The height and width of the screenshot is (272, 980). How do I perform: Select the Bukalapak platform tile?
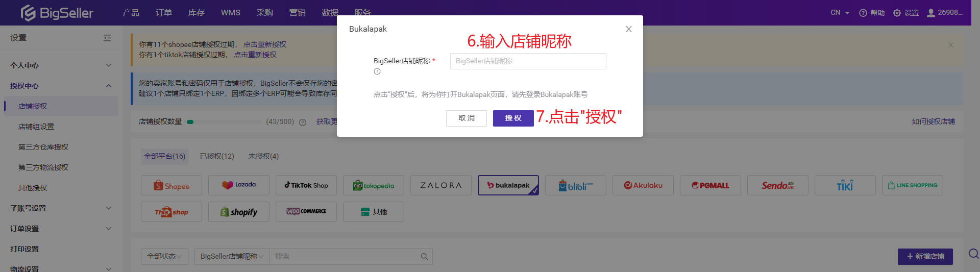pos(508,185)
